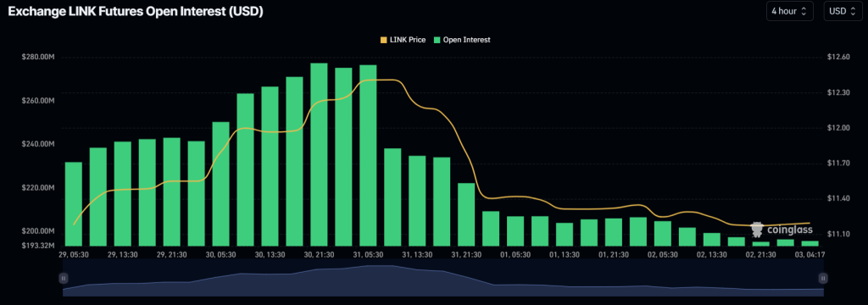Click the 29, 05:30 time axis label
The image size is (868, 305).
click(x=74, y=254)
